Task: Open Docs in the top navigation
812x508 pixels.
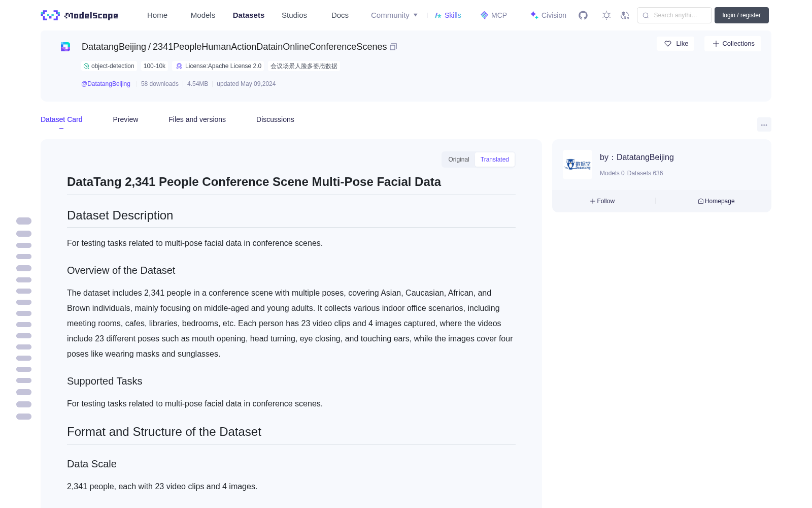Action: click(x=340, y=15)
